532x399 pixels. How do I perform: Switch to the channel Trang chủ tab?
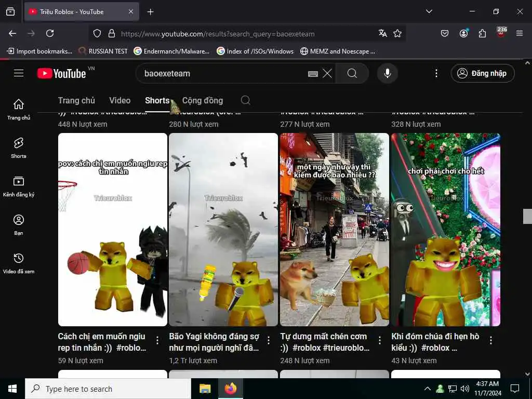pos(76,100)
